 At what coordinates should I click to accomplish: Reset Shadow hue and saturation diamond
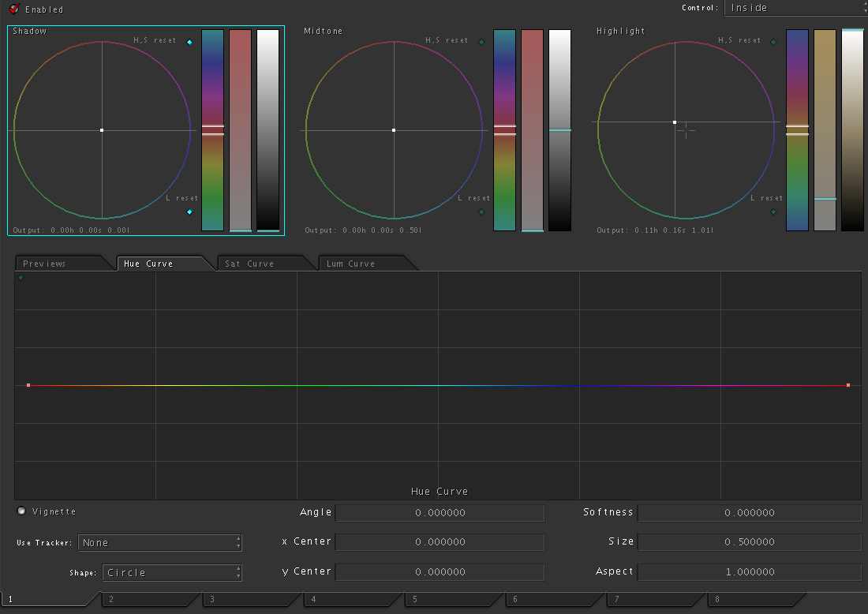pyautogui.click(x=189, y=42)
